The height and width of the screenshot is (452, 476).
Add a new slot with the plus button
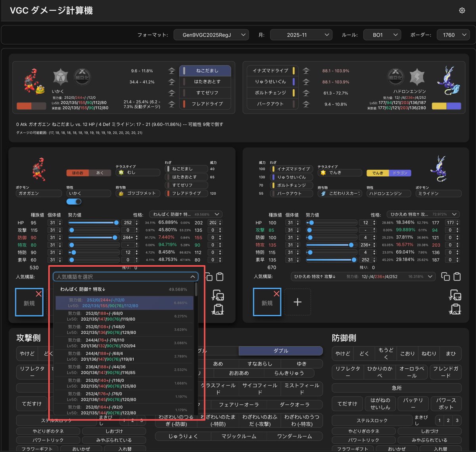click(x=297, y=302)
